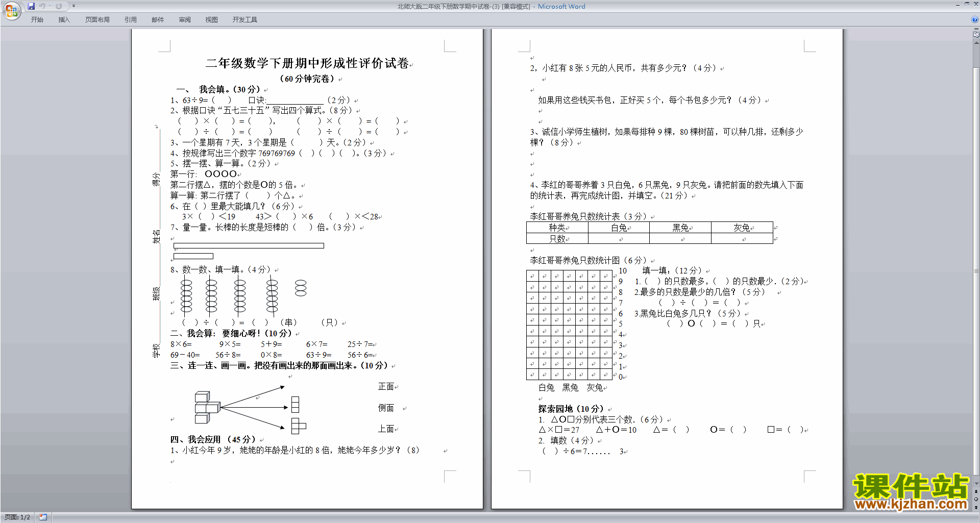980x523 pixels.
Task: Open the 插入 ribbon tab
Action: click(x=64, y=20)
